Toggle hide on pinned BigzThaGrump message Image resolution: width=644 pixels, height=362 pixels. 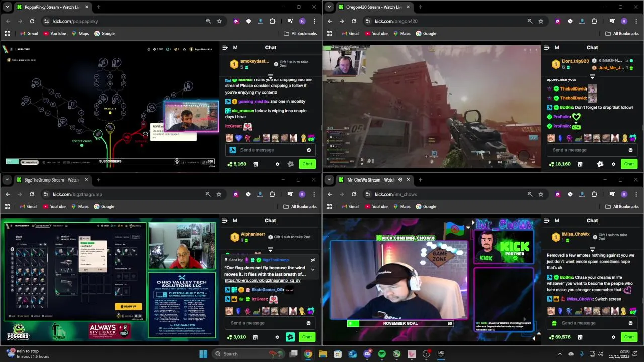click(312, 260)
